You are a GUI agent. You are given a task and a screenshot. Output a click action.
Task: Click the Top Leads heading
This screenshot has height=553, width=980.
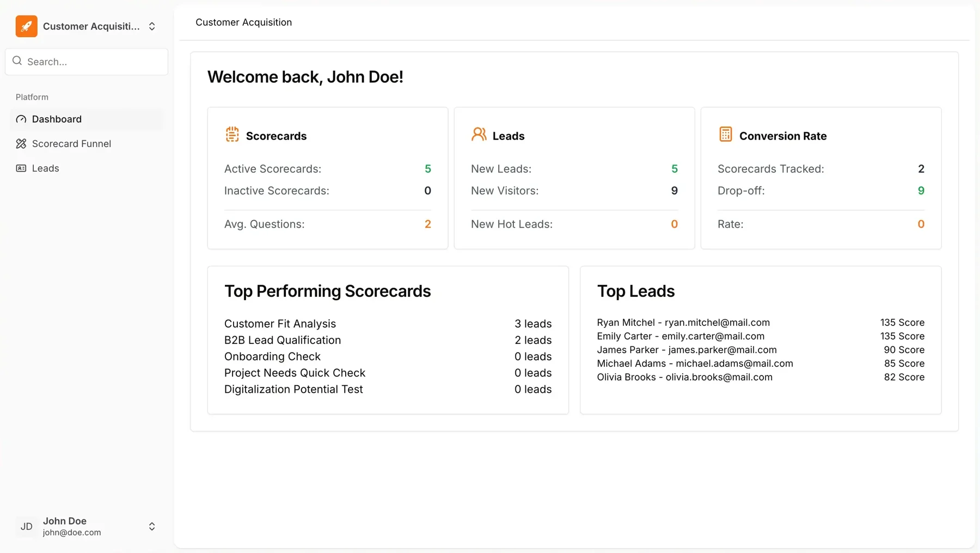636,291
